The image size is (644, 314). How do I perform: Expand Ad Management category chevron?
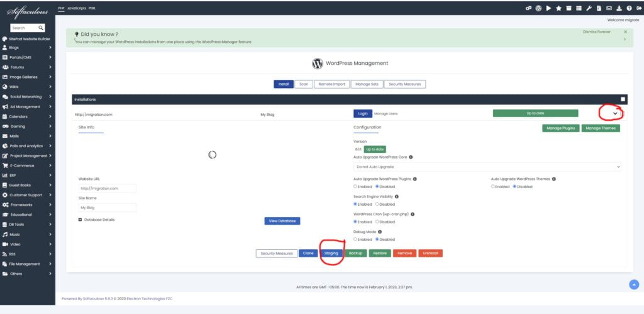pos(50,106)
